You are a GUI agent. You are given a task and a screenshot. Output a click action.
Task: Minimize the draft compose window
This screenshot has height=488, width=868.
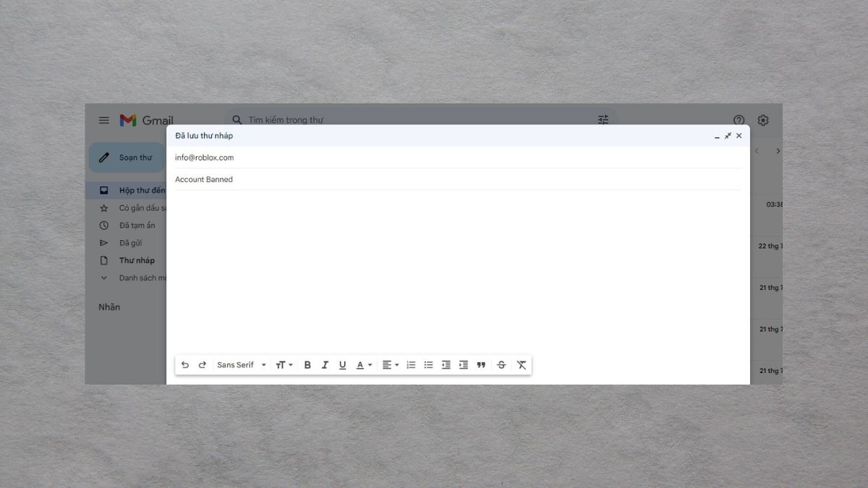point(717,136)
